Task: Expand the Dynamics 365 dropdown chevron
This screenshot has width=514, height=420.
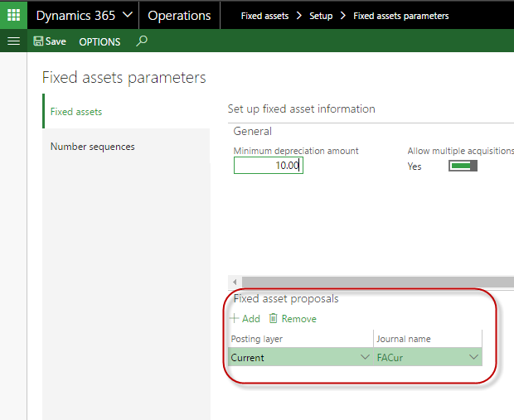Action: 128,15
